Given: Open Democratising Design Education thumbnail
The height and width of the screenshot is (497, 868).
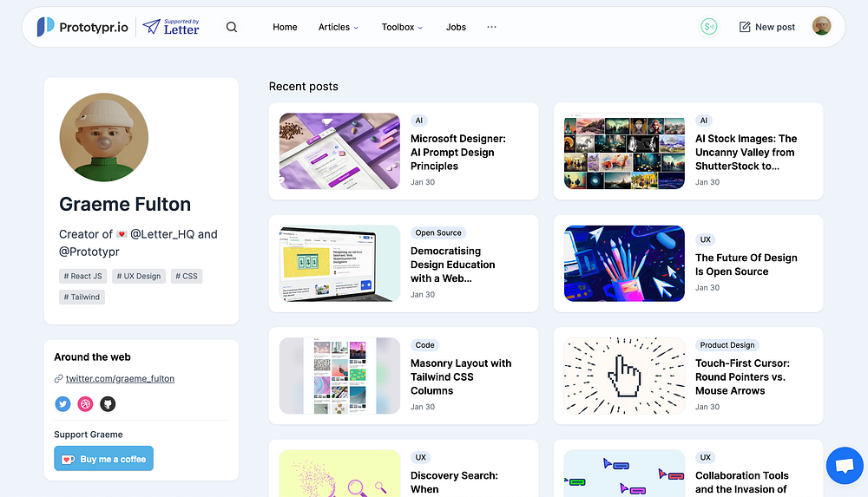Looking at the screenshot, I should (x=339, y=264).
